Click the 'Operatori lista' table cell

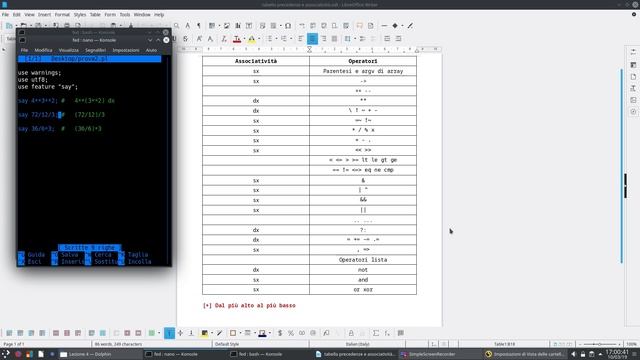(x=362, y=260)
